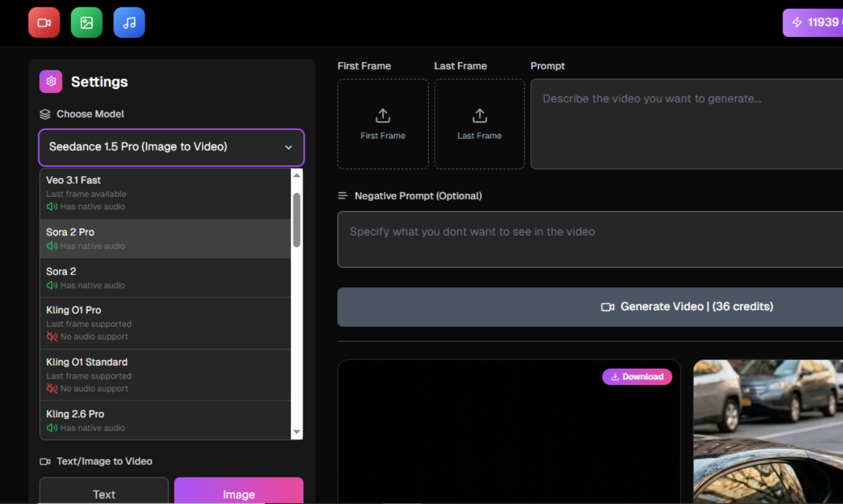The width and height of the screenshot is (843, 504).
Task: Switch to Image mode
Action: click(x=238, y=494)
